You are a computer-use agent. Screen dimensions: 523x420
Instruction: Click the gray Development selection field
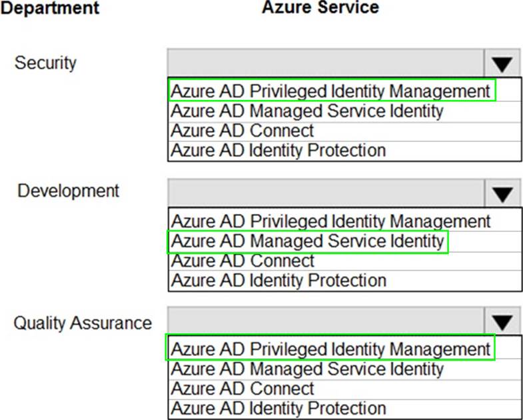pyautogui.click(x=326, y=193)
